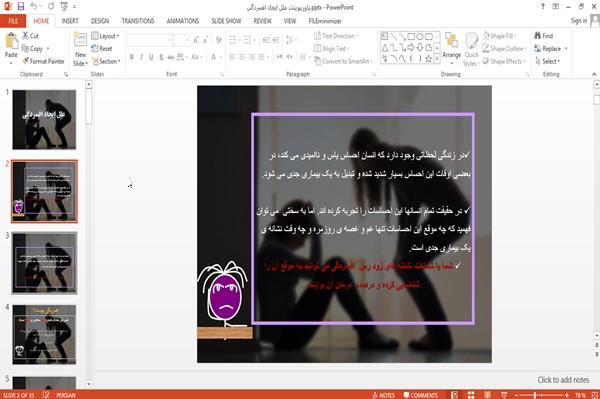Open the font size combo box
The width and height of the screenshot is (600, 399).
coord(182,40)
